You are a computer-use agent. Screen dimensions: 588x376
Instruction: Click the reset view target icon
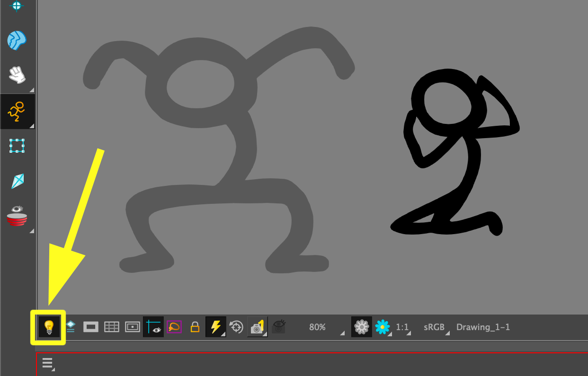pos(236,327)
